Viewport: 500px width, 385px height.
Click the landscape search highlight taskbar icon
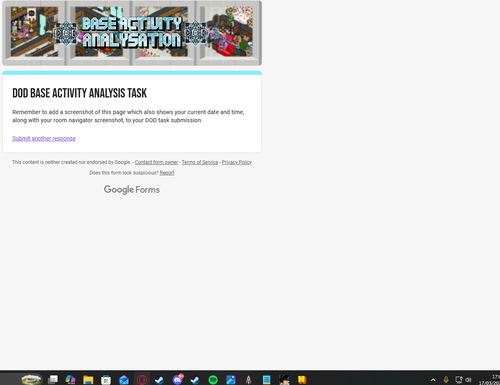[31, 379]
